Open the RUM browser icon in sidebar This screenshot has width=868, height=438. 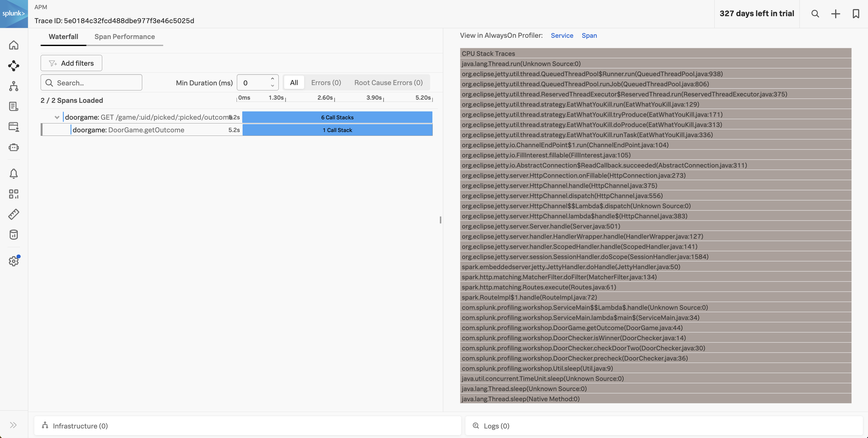14,127
